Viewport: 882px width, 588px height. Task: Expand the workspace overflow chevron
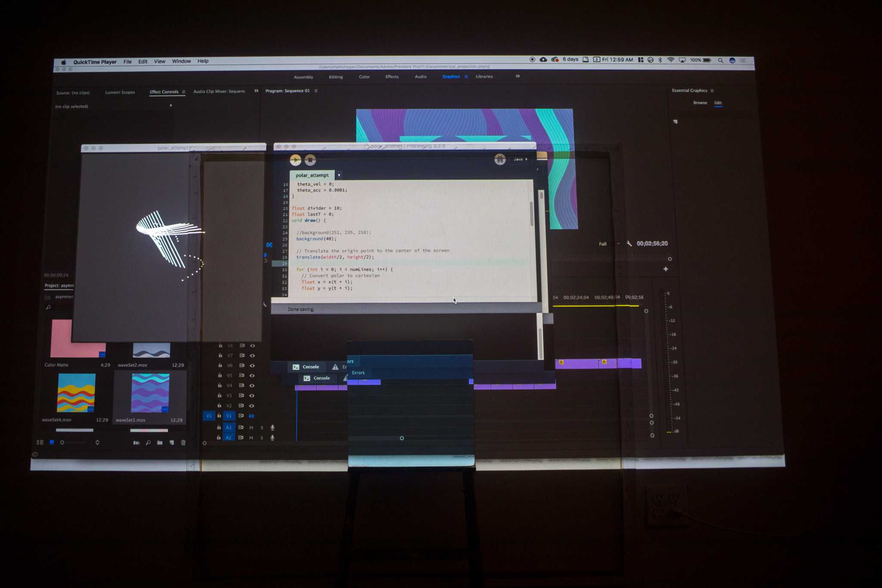coord(518,76)
